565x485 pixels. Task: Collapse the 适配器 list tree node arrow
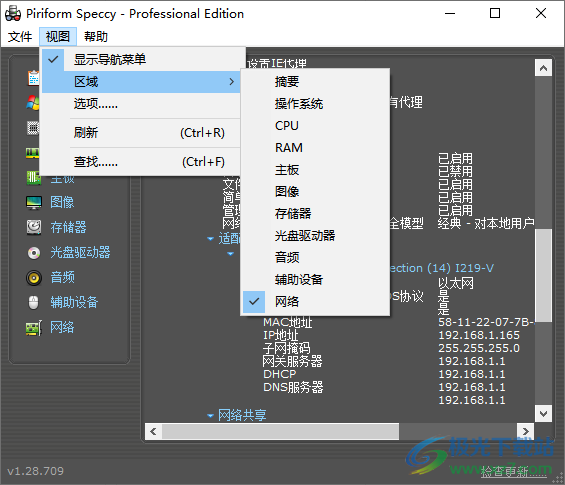coord(210,239)
